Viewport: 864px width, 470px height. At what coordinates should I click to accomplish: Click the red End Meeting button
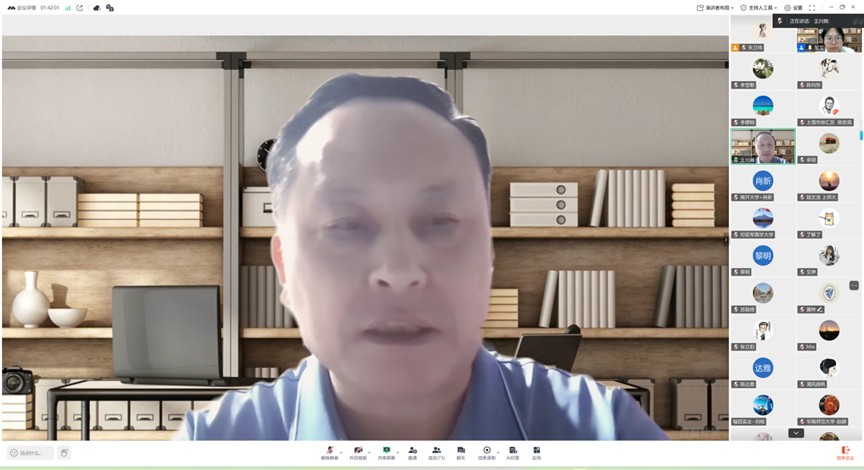click(x=845, y=452)
